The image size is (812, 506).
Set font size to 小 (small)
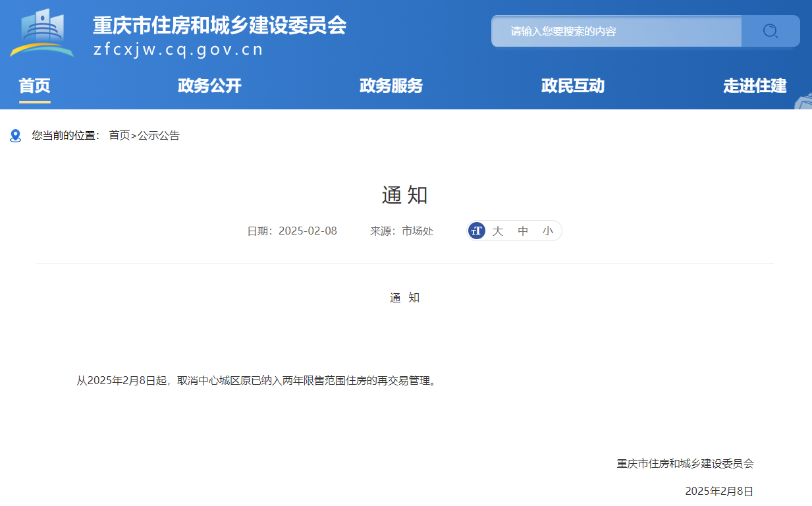(x=548, y=231)
